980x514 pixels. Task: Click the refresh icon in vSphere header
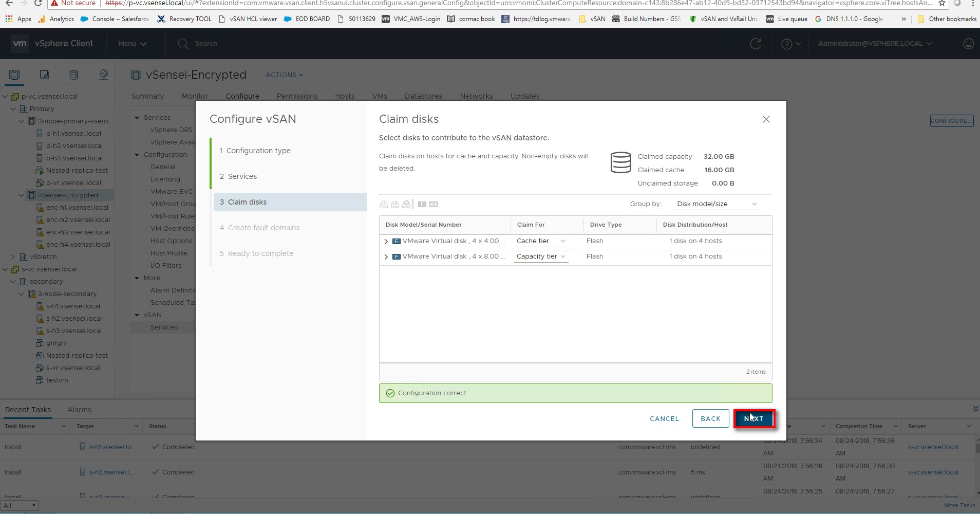point(756,44)
